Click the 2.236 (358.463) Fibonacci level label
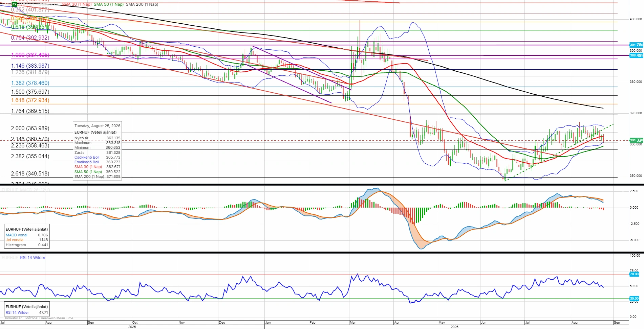This screenshot has width=644, height=329. [x=30, y=146]
